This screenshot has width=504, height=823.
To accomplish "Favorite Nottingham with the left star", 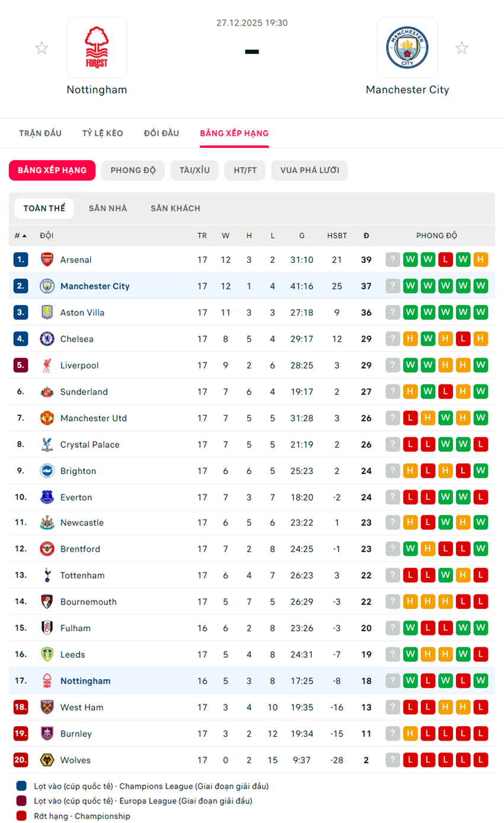I will [42, 48].
